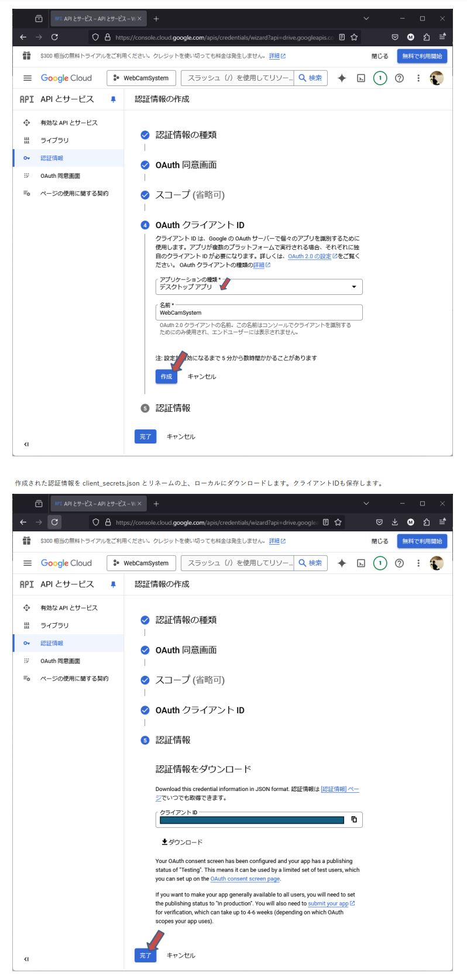This screenshot has width=467, height=980.
Task: Open help icon in bottom screenshot
Action: click(x=399, y=563)
